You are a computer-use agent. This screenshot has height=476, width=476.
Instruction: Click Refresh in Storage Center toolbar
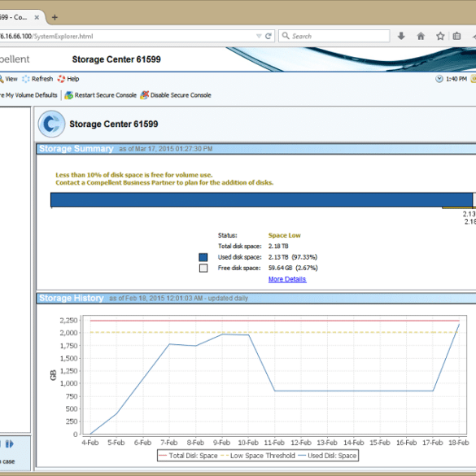click(x=37, y=79)
